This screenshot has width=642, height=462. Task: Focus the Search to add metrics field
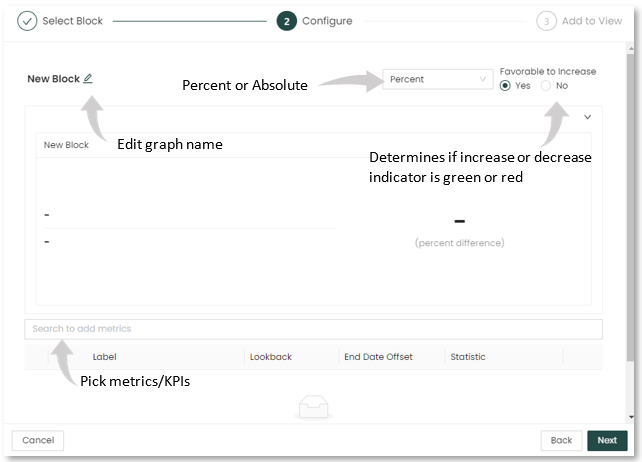pos(314,329)
